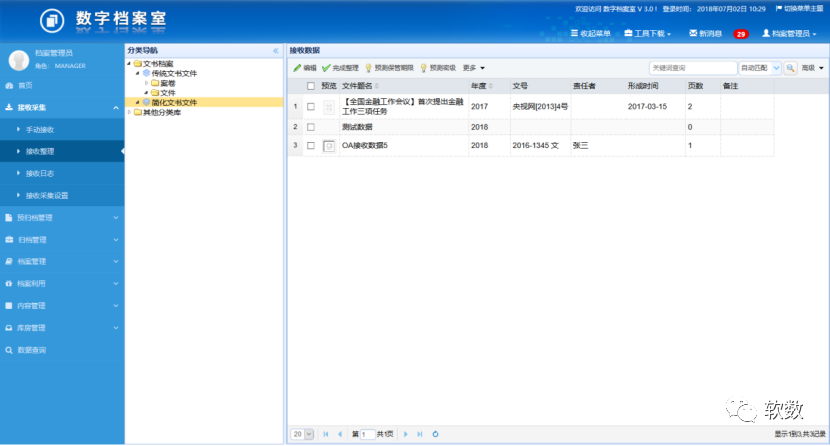The width and height of the screenshot is (830, 446).
Task: Expand the 归档管理 sidebar menu
Action: pyautogui.click(x=60, y=239)
